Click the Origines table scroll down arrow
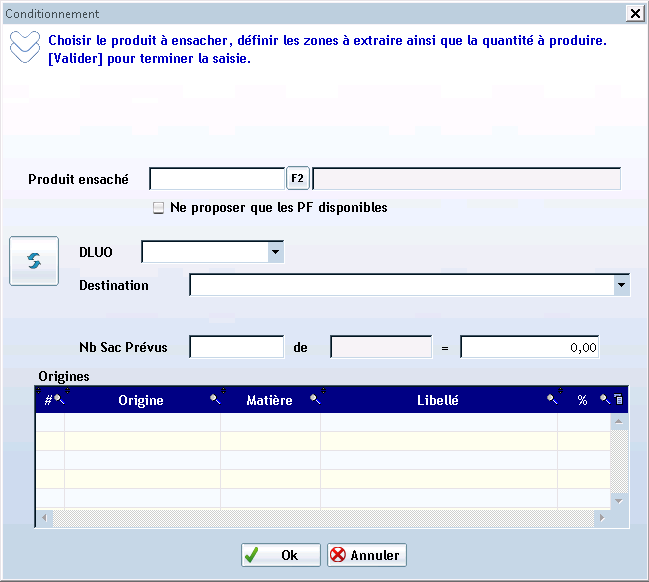The image size is (649, 582). tap(619, 501)
